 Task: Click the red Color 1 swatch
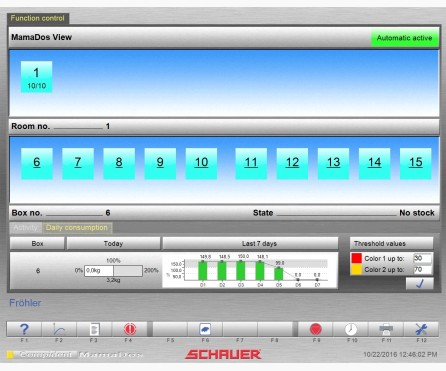357,258
